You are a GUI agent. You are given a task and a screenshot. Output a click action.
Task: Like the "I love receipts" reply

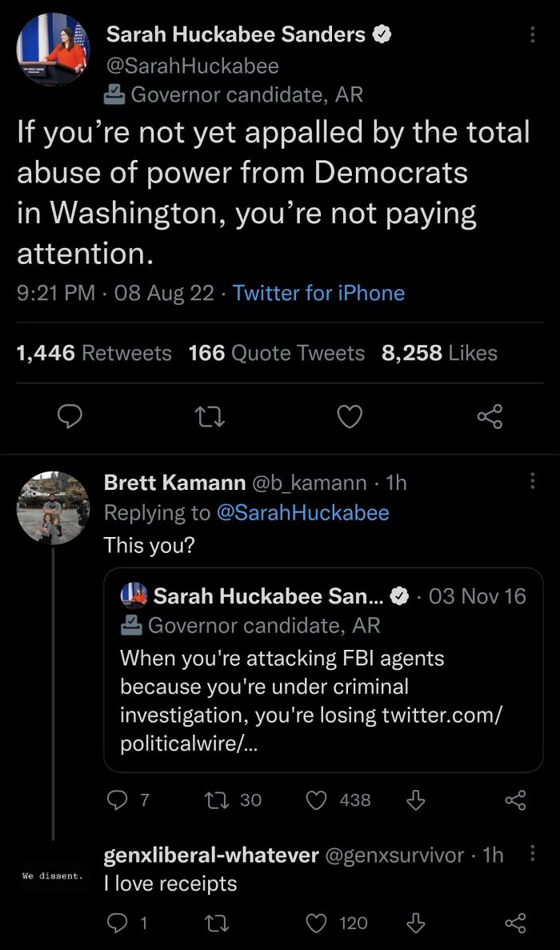[317, 923]
